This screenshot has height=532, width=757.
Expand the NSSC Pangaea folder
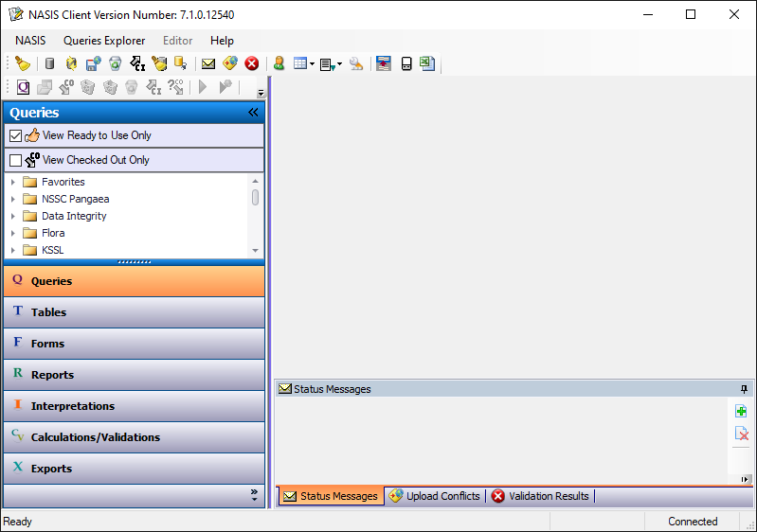[13, 199]
